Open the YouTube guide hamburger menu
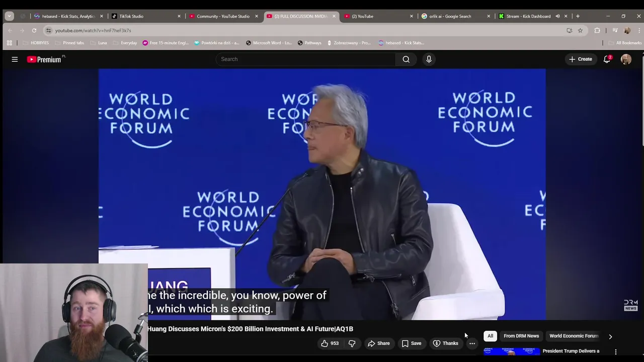Image resolution: width=644 pixels, height=362 pixels. (15, 59)
